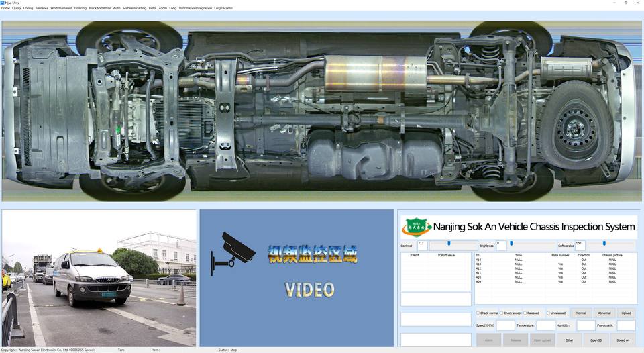Adjust the Brightness slider handle
This screenshot has height=353, width=644.
511,244
